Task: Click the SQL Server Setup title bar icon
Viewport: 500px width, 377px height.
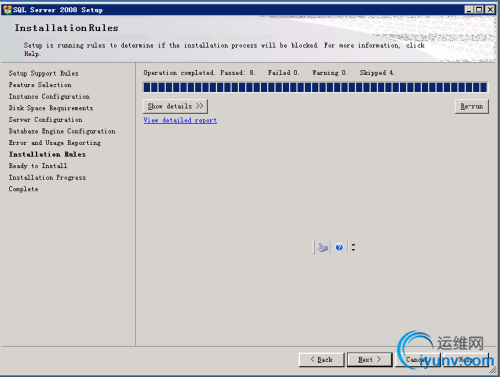Action: click(7, 10)
